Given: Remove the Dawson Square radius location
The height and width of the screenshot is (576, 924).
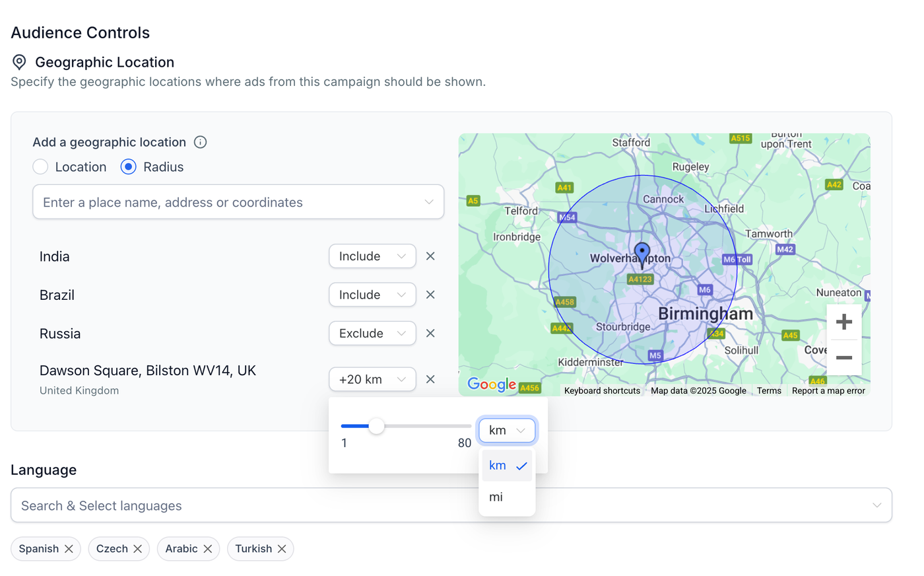Looking at the screenshot, I should click(430, 379).
